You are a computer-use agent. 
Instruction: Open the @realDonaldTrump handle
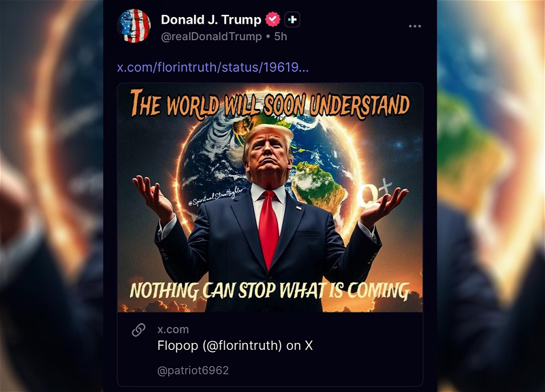(211, 37)
